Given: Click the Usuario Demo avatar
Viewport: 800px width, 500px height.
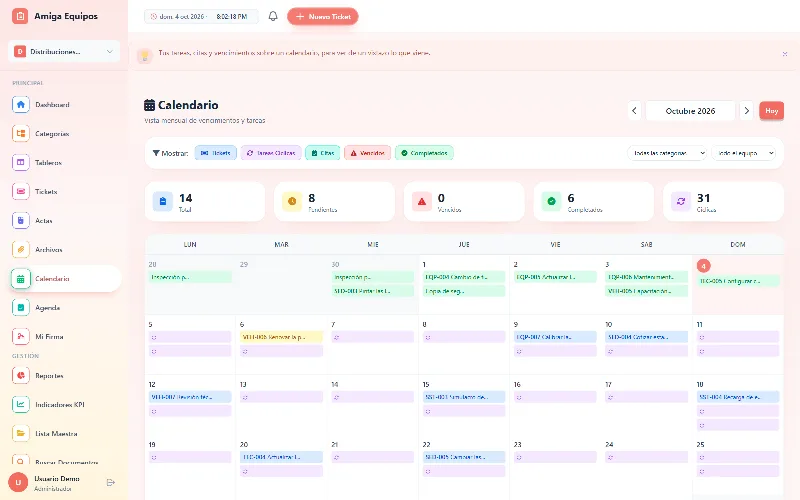Looking at the screenshot, I should [x=18, y=483].
